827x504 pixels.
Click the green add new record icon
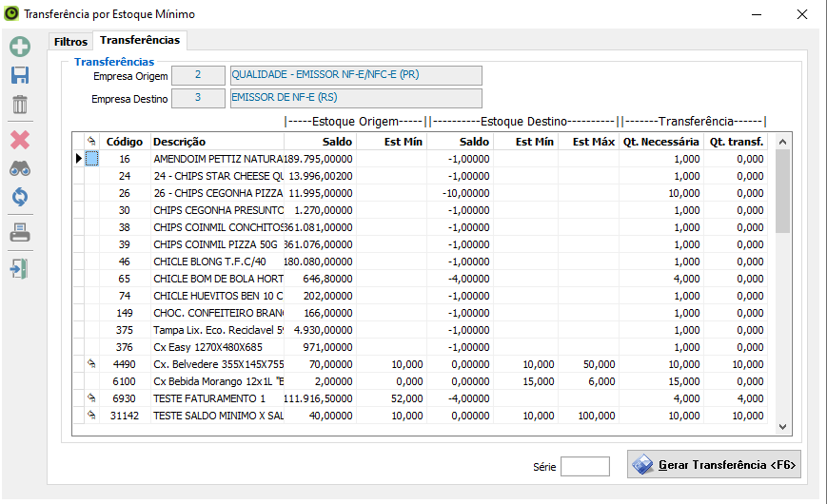(x=20, y=47)
